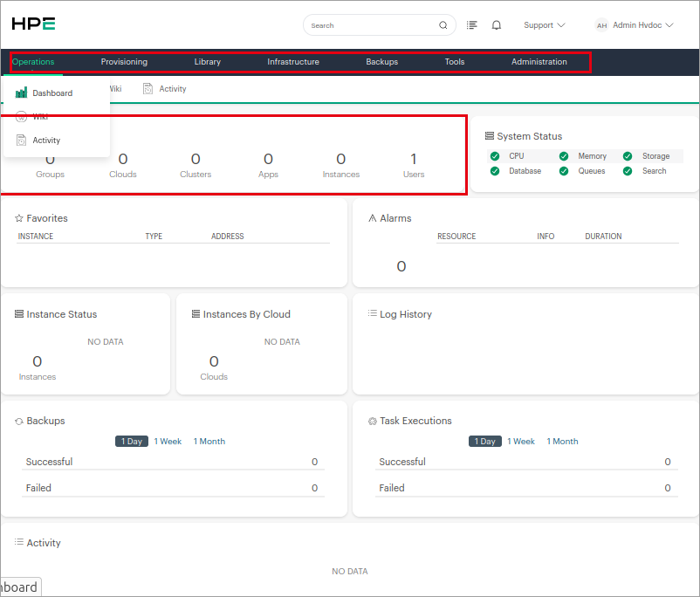Open the Administration menu

point(539,62)
